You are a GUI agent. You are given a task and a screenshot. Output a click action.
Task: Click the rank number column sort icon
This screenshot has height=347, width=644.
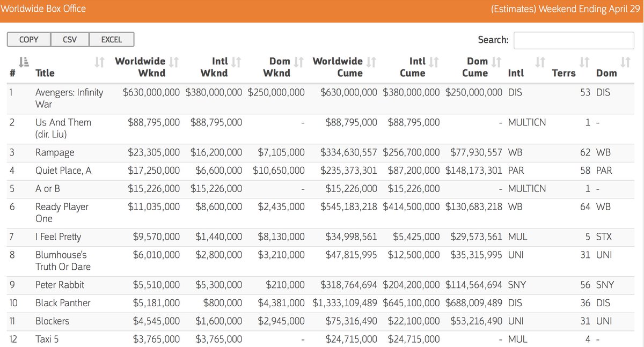click(x=23, y=62)
